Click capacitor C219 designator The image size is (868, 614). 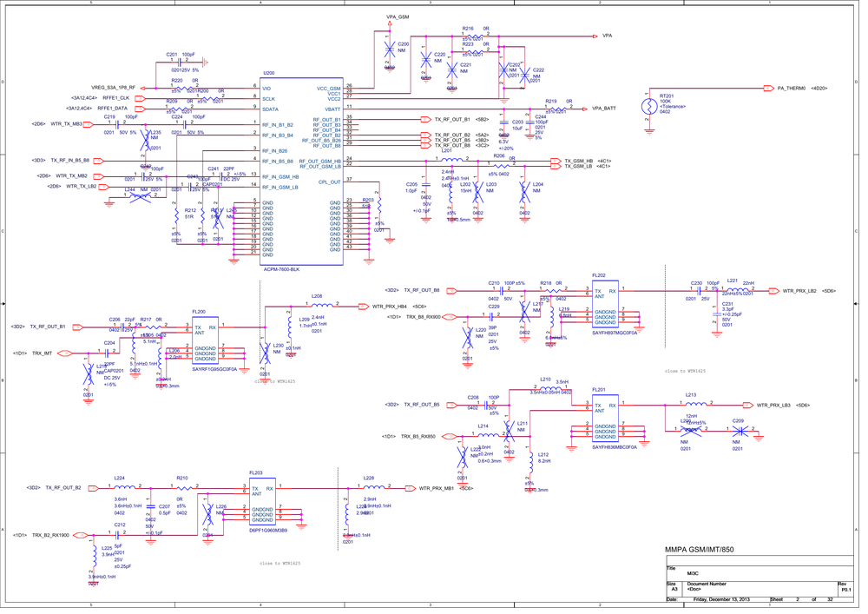click(x=109, y=117)
